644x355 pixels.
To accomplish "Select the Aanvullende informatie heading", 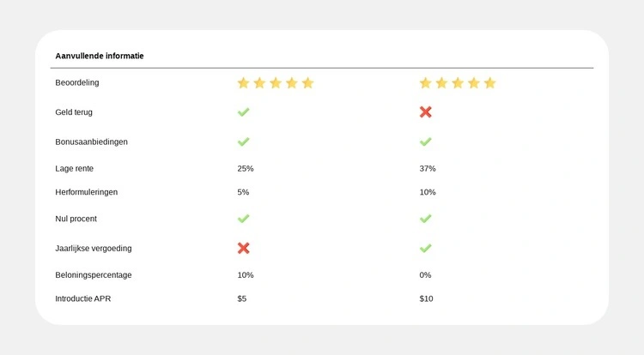I will tap(100, 56).
